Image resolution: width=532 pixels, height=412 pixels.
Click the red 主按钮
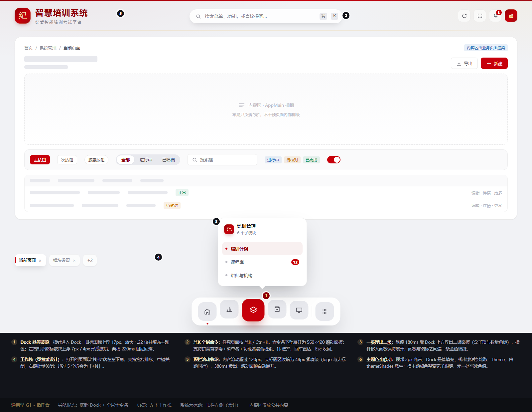(x=40, y=160)
